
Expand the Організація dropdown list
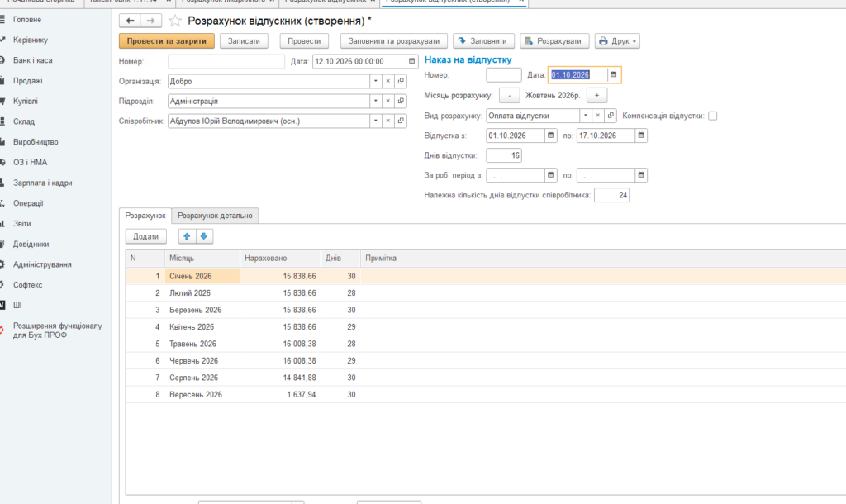tap(376, 82)
